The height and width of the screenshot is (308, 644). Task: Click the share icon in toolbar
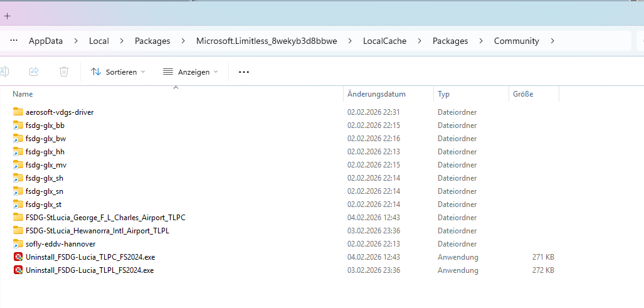(x=34, y=72)
